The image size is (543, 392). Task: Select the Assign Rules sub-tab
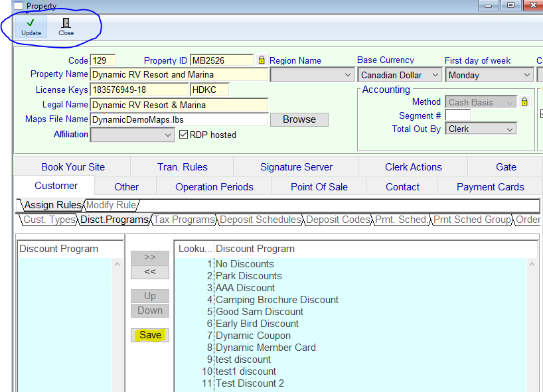point(52,205)
